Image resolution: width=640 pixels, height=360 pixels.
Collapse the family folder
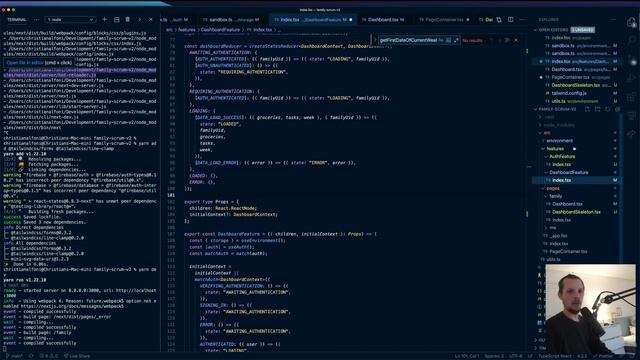coord(577,196)
